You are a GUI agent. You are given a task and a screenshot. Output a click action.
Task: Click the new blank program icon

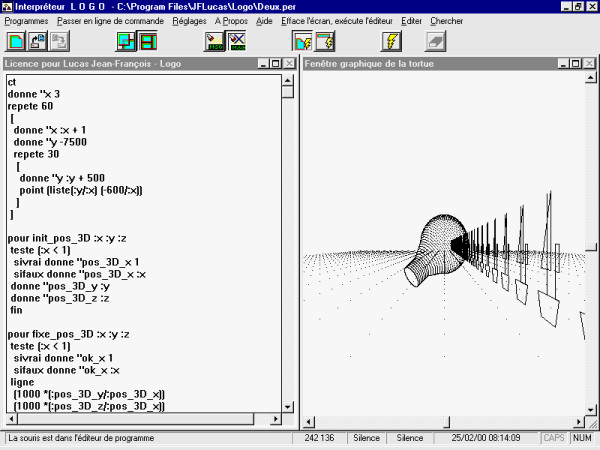pos(17,42)
